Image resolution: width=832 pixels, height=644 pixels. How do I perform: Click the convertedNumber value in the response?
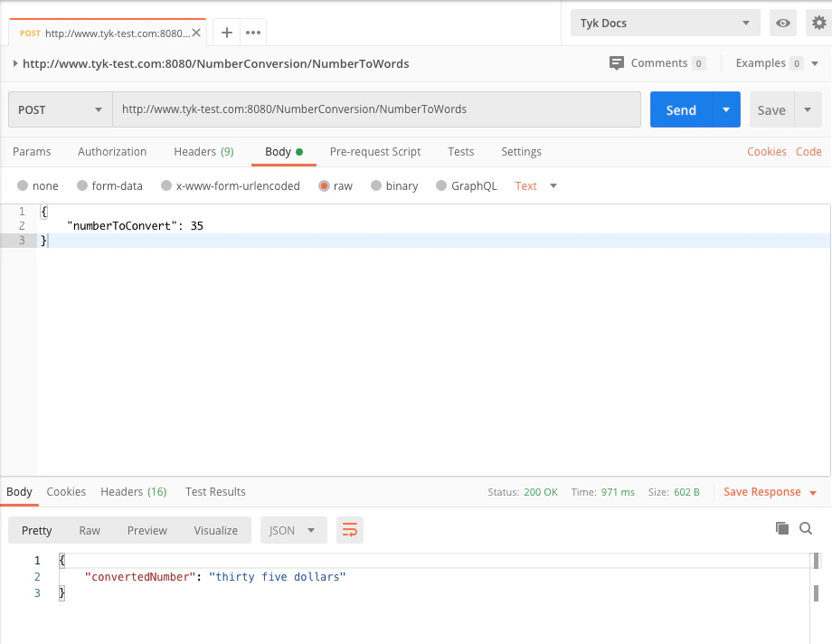(277, 576)
